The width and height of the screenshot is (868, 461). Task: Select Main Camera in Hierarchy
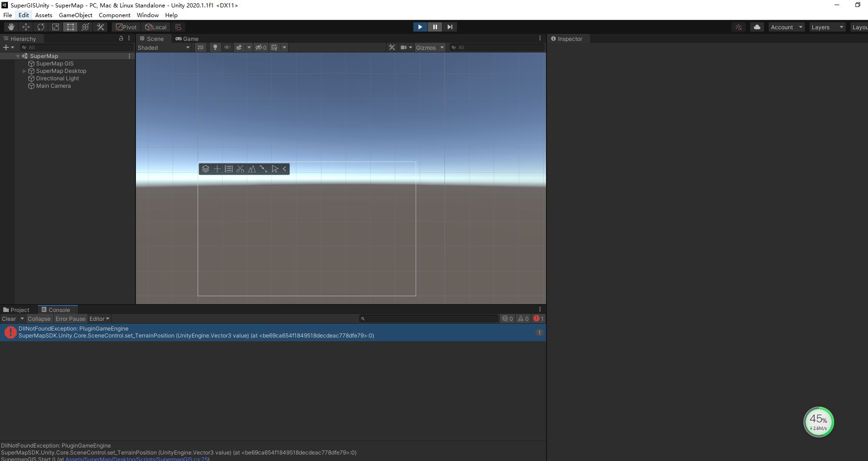pos(53,86)
